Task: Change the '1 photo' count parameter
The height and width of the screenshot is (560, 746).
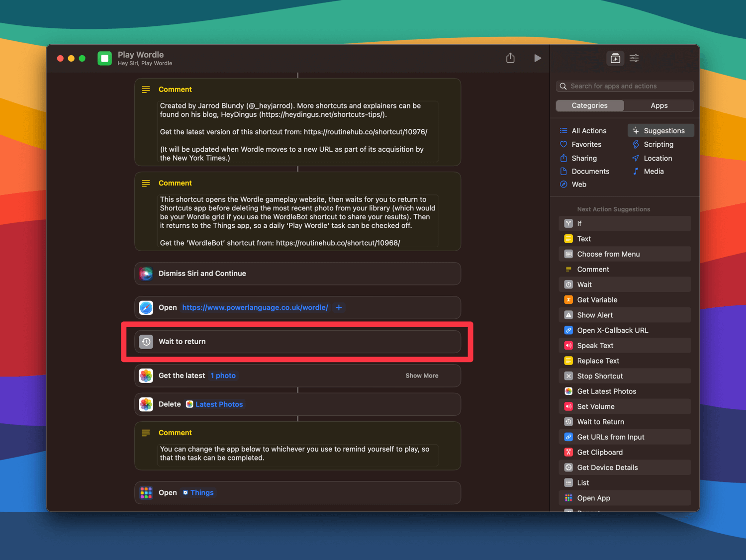Action: click(223, 375)
